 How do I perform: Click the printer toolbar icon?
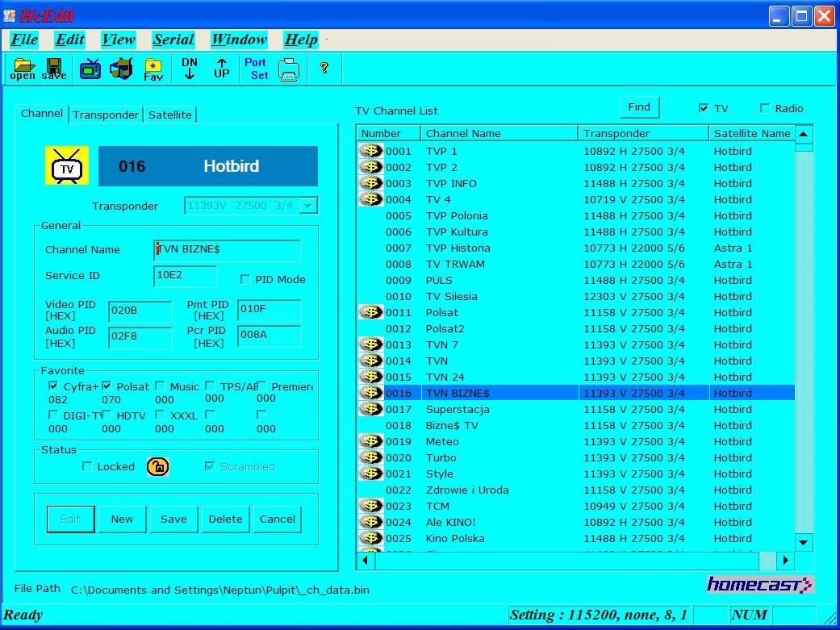(x=289, y=69)
